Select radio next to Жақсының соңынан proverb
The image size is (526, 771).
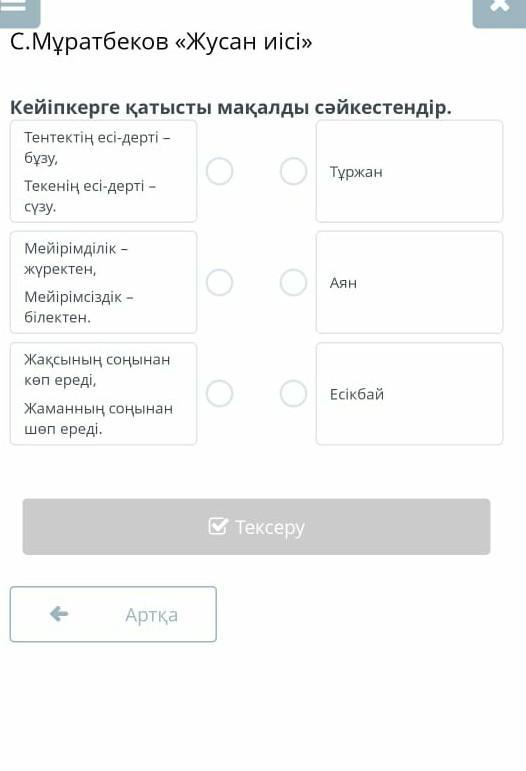219,393
